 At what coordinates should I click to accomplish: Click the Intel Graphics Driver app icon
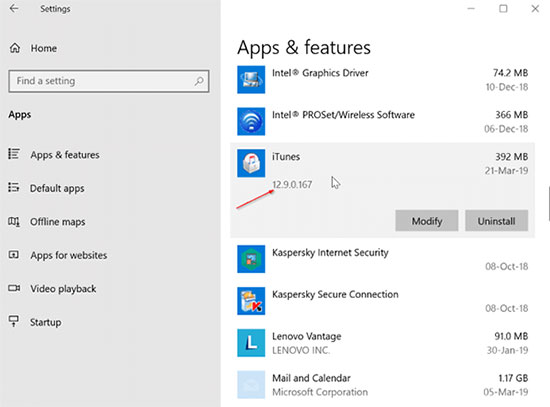point(251,80)
